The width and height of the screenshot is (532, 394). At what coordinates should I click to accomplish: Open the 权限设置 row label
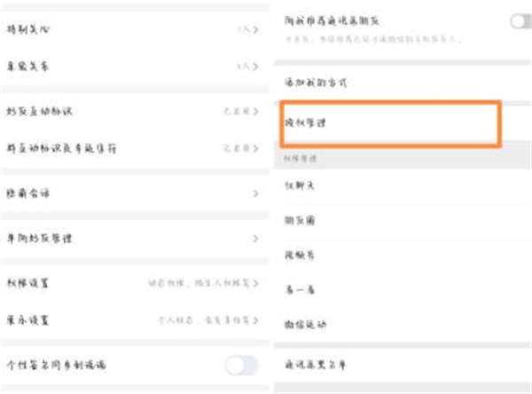[31, 283]
